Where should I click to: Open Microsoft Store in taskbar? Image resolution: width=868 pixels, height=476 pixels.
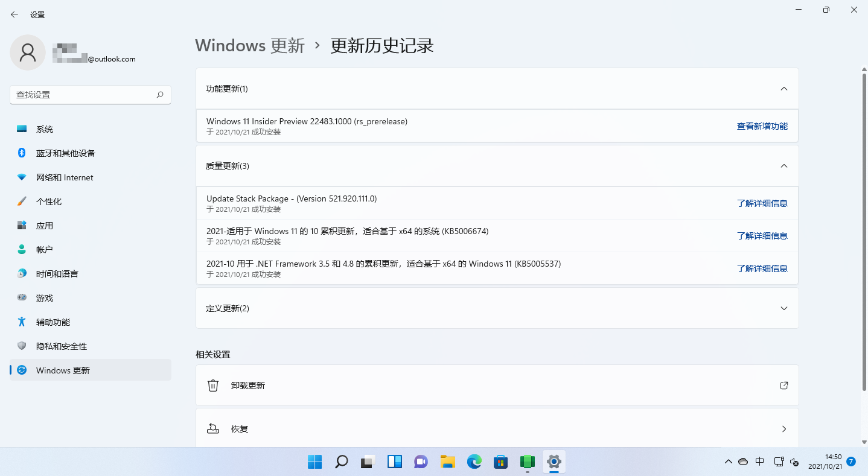coord(500,462)
